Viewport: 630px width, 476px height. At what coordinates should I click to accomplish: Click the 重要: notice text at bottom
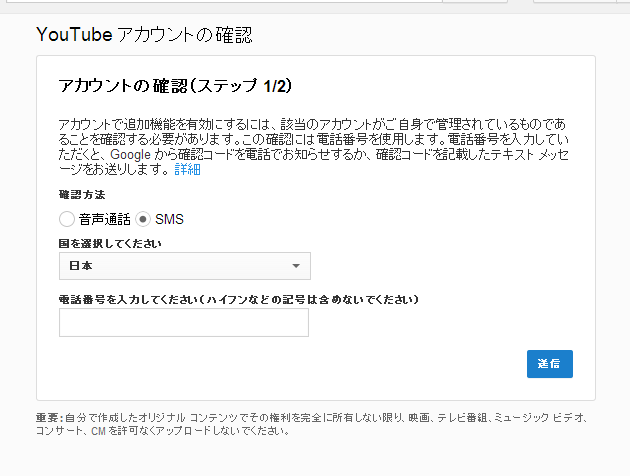click(312, 424)
